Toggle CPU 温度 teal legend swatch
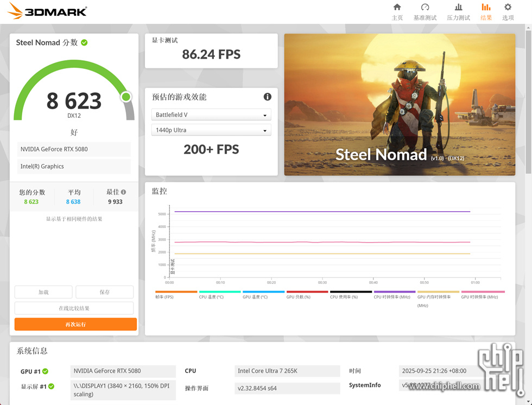This screenshot has width=532, height=405. point(220,292)
